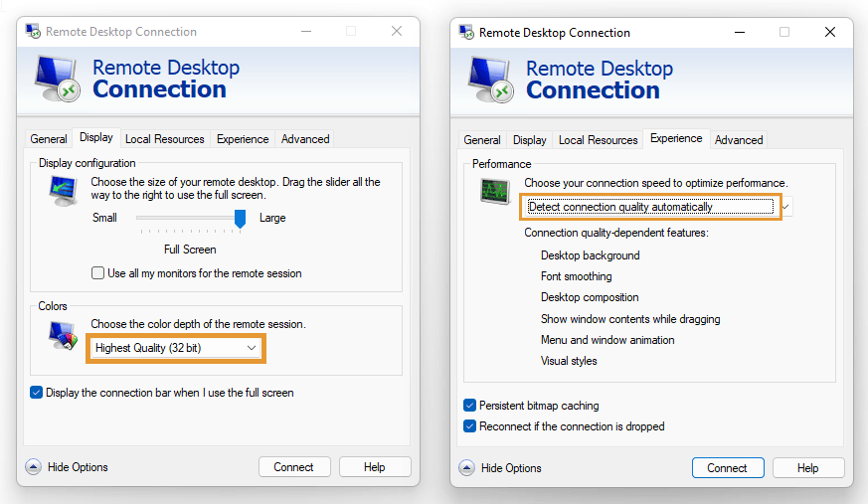Image resolution: width=868 pixels, height=504 pixels.
Task: Minimize the left Remote Desktop Connection window
Action: click(x=306, y=31)
